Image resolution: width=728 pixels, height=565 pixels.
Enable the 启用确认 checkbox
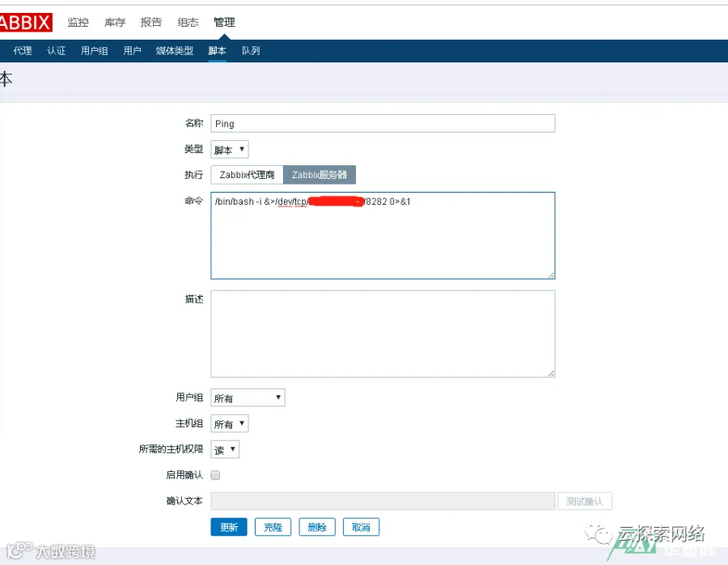pyautogui.click(x=215, y=475)
